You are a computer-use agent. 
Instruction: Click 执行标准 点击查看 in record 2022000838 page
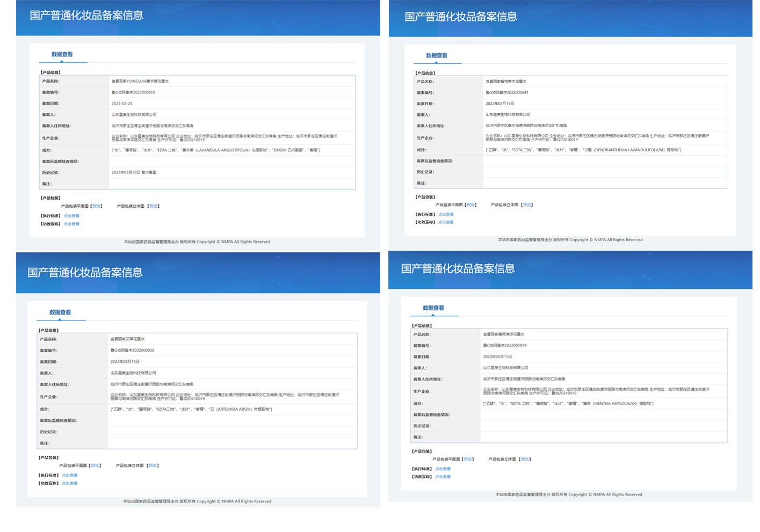coord(70,475)
